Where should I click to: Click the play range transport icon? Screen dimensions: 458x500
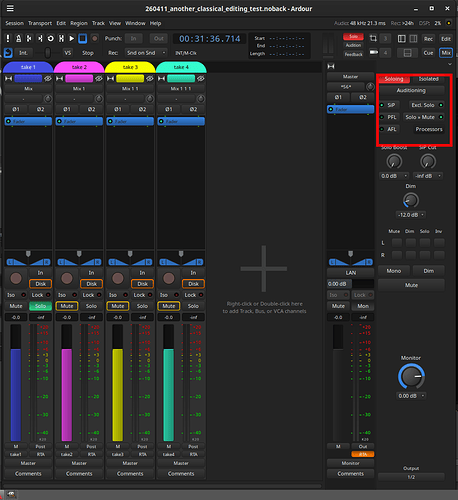[61, 38]
